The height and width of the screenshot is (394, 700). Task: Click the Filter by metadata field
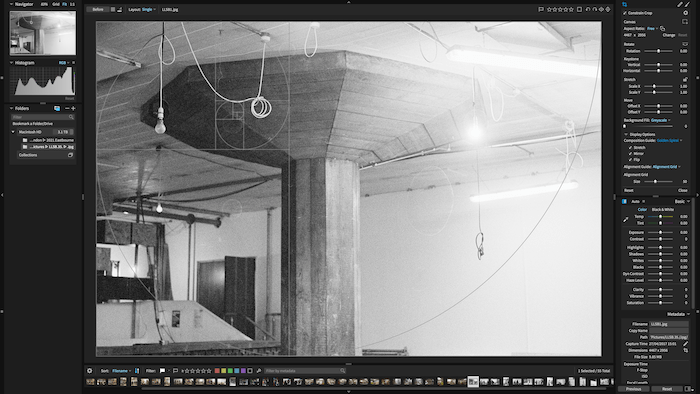305,371
